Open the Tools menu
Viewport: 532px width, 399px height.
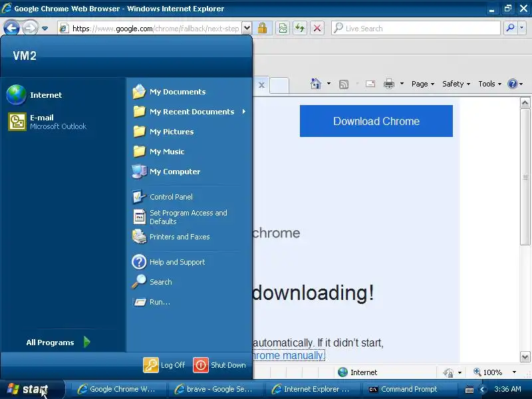(x=489, y=84)
